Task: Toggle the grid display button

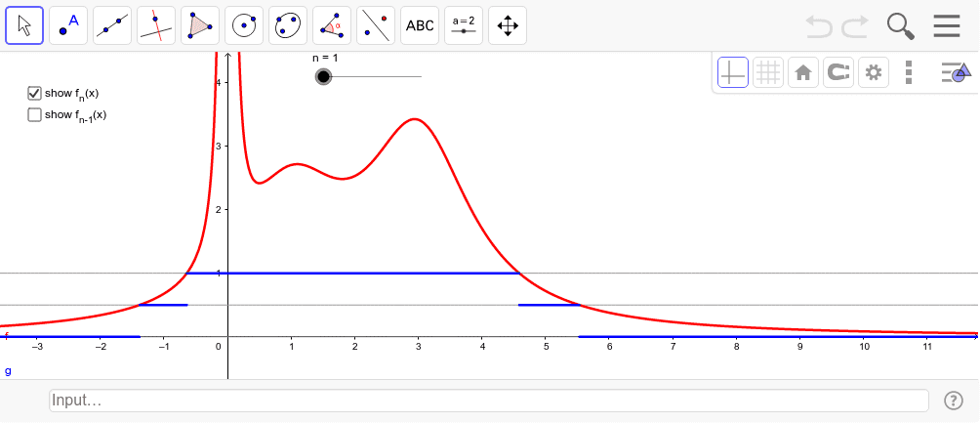Action: [x=768, y=72]
